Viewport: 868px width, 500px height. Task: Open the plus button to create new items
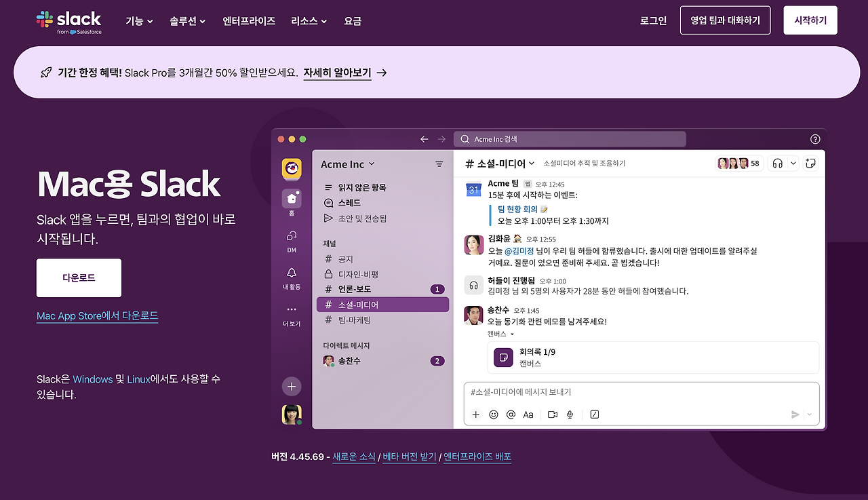pos(475,414)
